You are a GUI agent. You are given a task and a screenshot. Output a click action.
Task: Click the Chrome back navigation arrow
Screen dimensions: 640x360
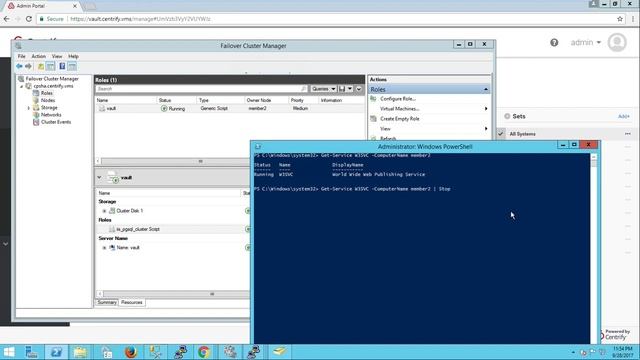tap(6, 19)
